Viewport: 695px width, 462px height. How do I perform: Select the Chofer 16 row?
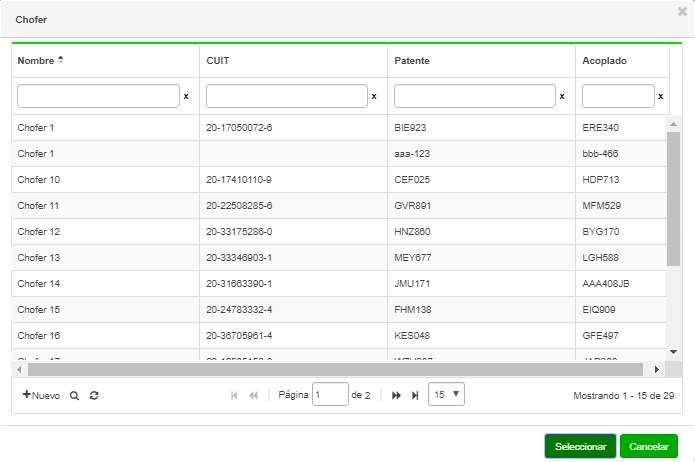click(x=339, y=336)
